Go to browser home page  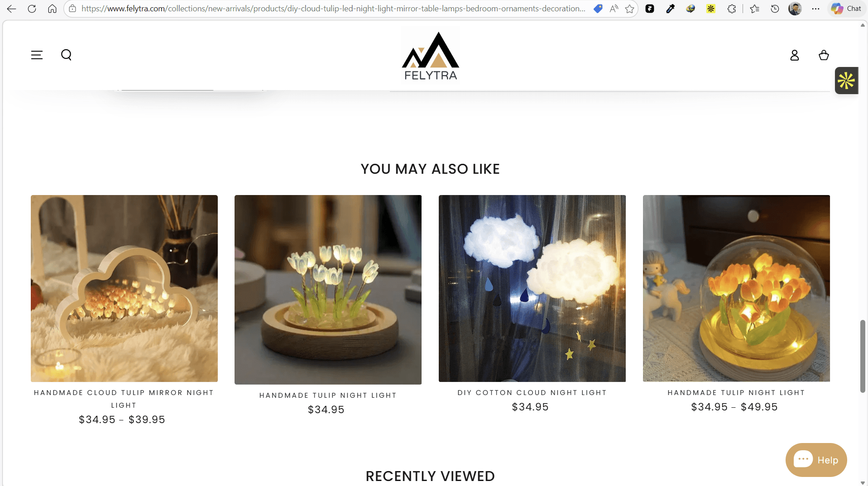click(52, 9)
